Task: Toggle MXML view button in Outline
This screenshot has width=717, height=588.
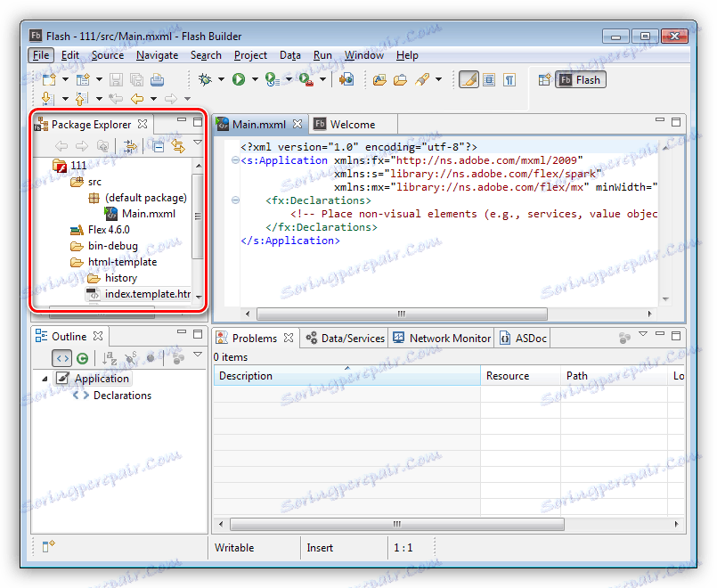Action: (x=61, y=358)
